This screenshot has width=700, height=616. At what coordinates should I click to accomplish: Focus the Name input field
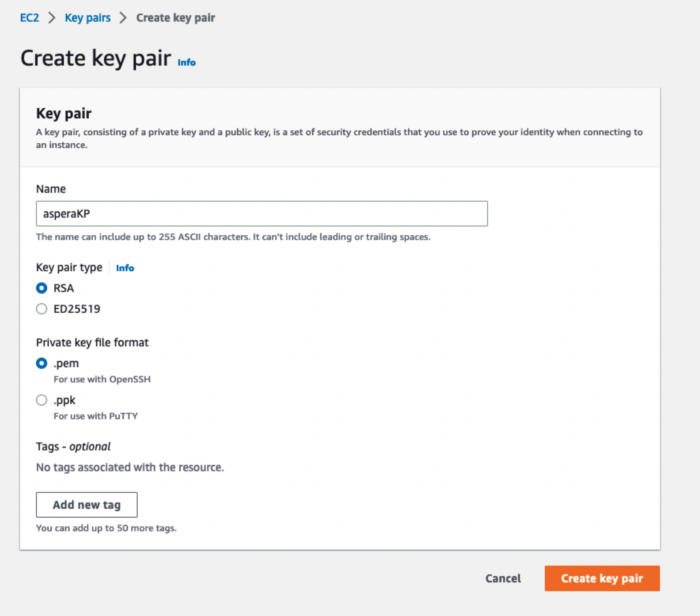pyautogui.click(x=262, y=214)
